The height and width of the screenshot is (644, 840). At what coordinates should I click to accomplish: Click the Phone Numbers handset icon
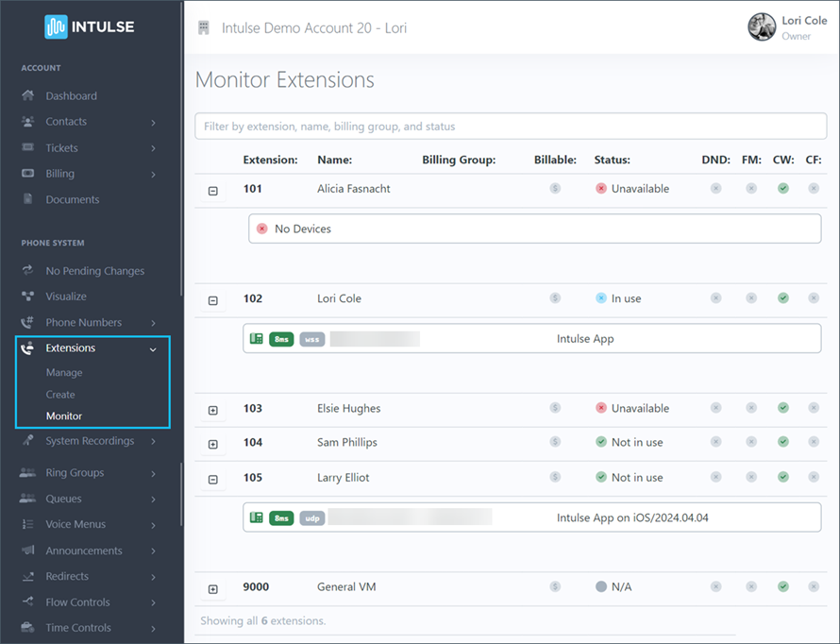pyautogui.click(x=28, y=322)
